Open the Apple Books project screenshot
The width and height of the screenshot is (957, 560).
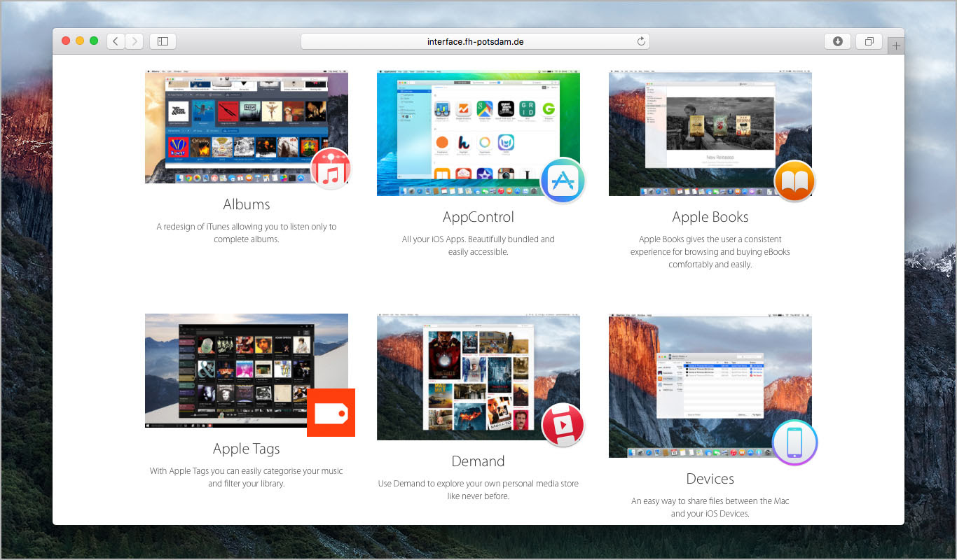(710, 133)
